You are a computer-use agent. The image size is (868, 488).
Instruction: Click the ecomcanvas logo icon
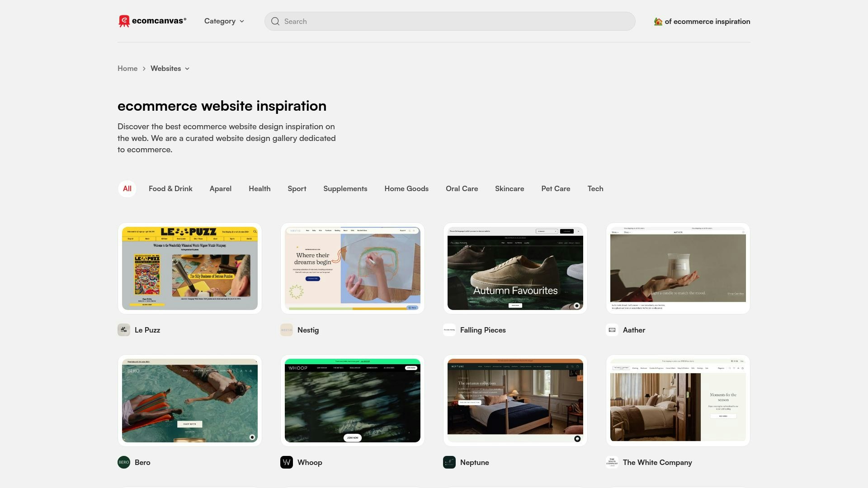point(124,21)
